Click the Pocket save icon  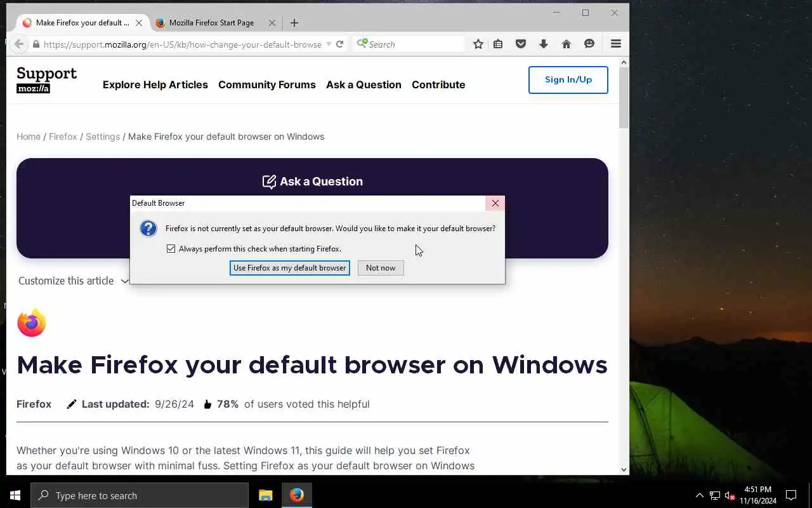coord(521,44)
